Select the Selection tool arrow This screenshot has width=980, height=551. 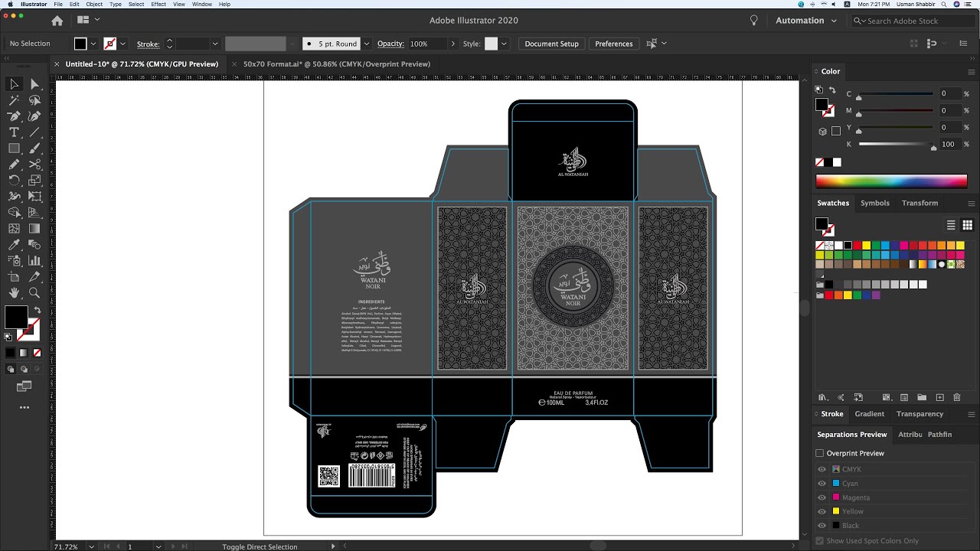(14, 83)
